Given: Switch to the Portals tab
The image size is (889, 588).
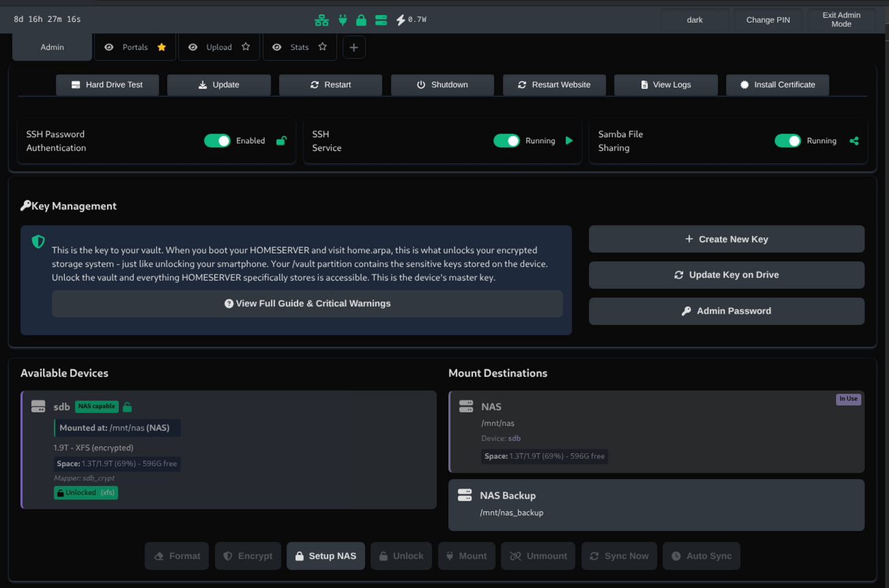Looking at the screenshot, I should (x=134, y=47).
